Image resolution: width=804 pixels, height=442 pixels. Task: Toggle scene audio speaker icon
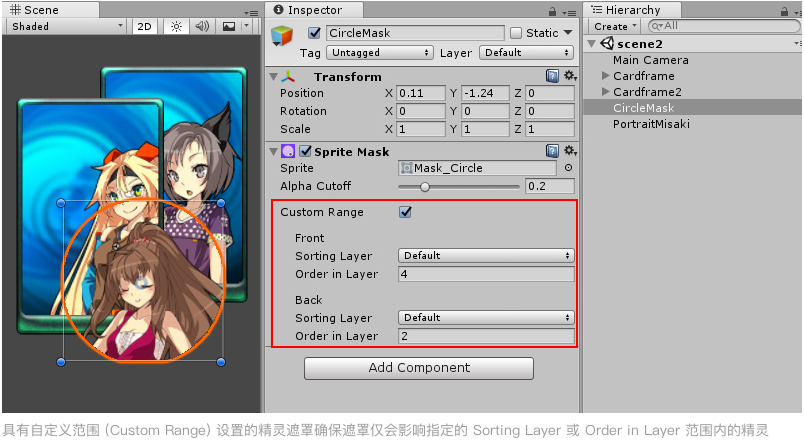pos(202,26)
